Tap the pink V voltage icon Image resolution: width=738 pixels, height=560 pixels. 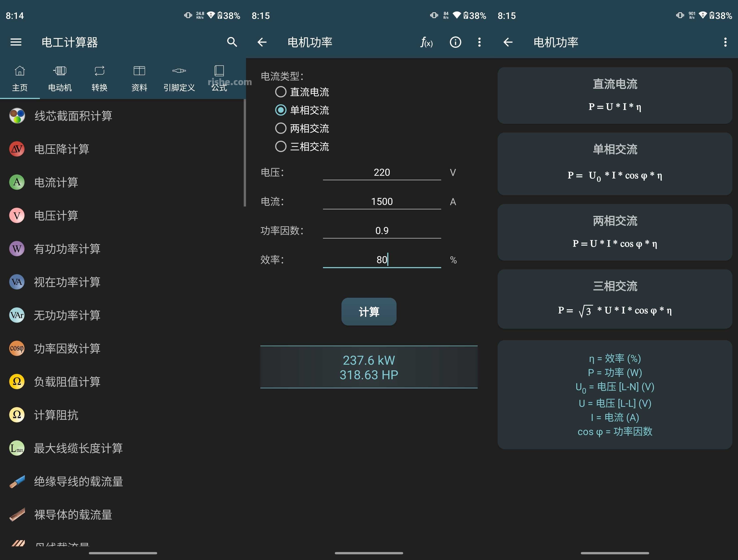pos(17,215)
